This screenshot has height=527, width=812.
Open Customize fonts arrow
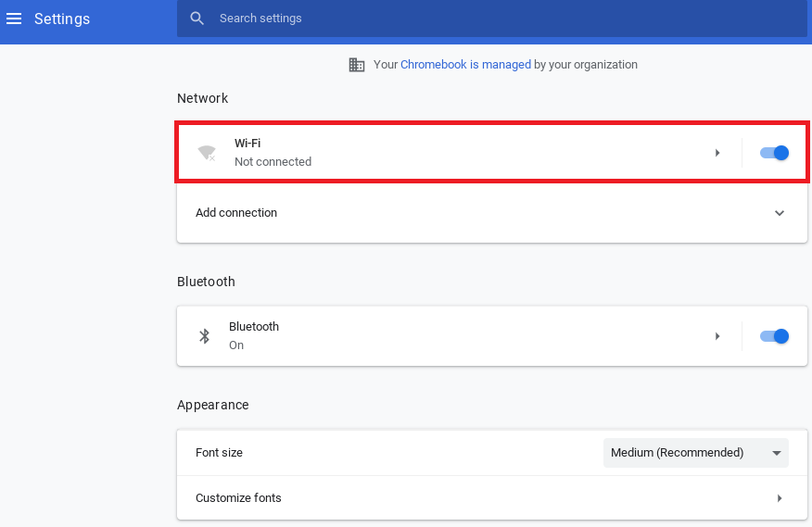click(x=780, y=498)
